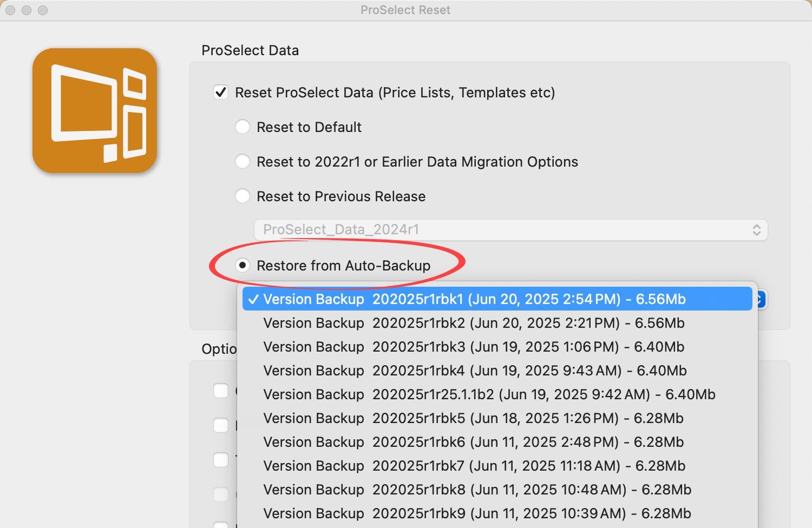This screenshot has height=528, width=812.
Task: Tick the second checkbox in Options section
Action: click(221, 425)
